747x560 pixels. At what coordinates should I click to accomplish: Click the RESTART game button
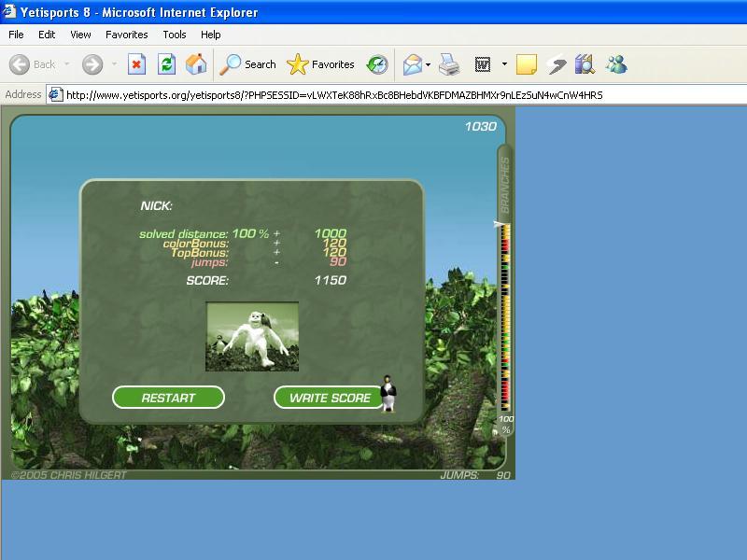pyautogui.click(x=168, y=398)
